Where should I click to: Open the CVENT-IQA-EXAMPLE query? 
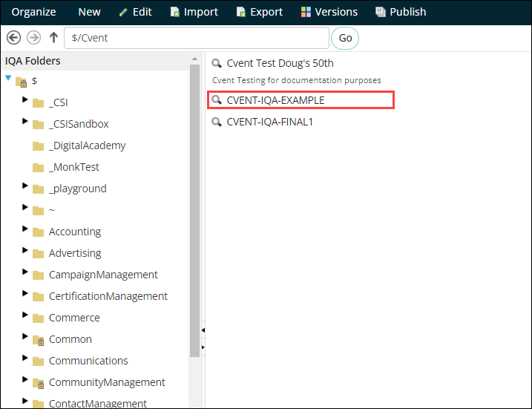[275, 100]
